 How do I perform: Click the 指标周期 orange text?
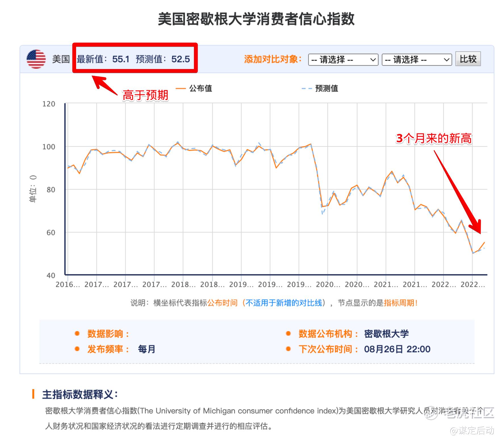[x=399, y=303]
